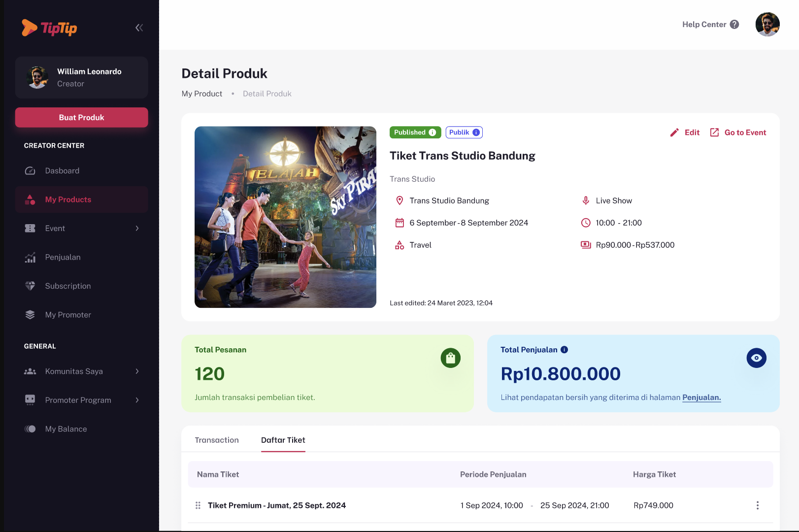Go to My Product breadcrumb
Viewport: 799px width, 532px height.
coord(202,94)
